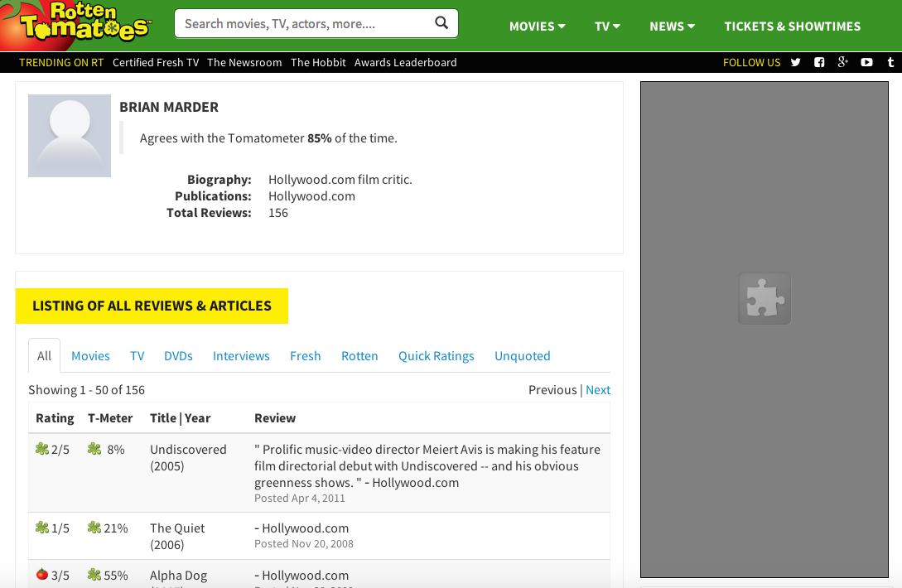The width and height of the screenshot is (902, 588).
Task: Switch to the Interviews tab
Action: [x=241, y=356]
